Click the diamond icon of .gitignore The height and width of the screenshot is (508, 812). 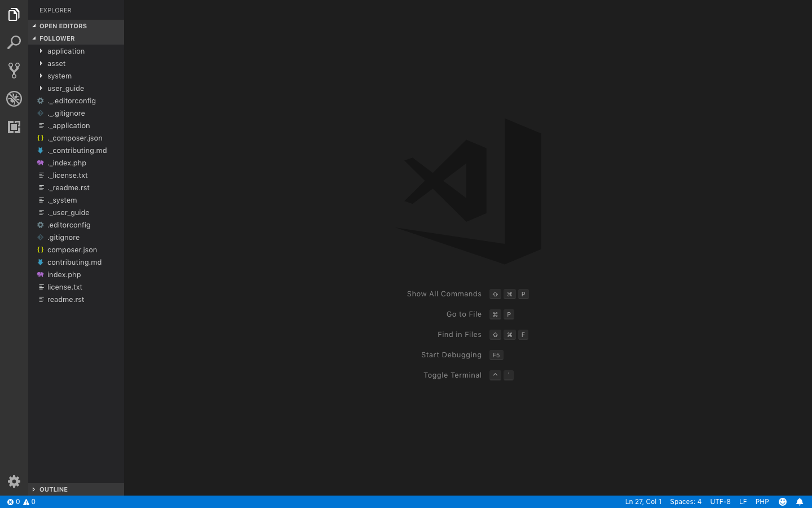click(x=41, y=238)
